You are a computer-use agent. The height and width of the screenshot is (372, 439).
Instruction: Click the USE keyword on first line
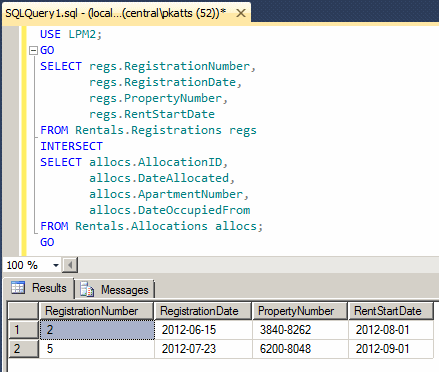click(50, 34)
